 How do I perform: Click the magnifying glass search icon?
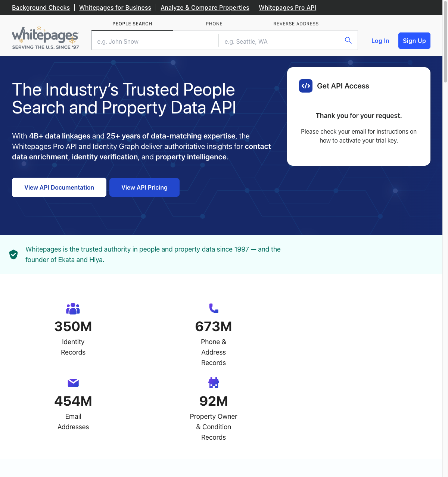coord(348,40)
